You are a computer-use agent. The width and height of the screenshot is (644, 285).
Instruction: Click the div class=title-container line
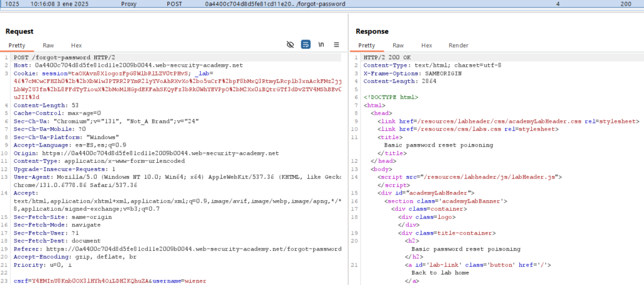[447, 233]
